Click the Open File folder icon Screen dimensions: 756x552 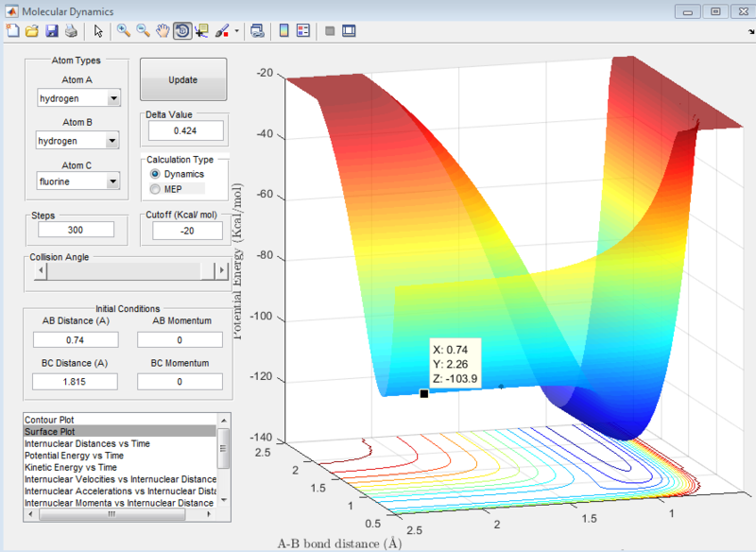pyautogui.click(x=31, y=31)
